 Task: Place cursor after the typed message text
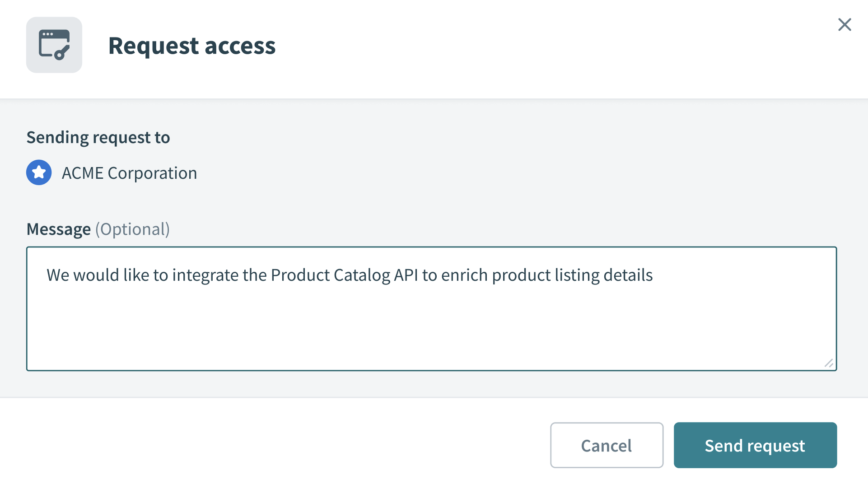[x=654, y=275]
